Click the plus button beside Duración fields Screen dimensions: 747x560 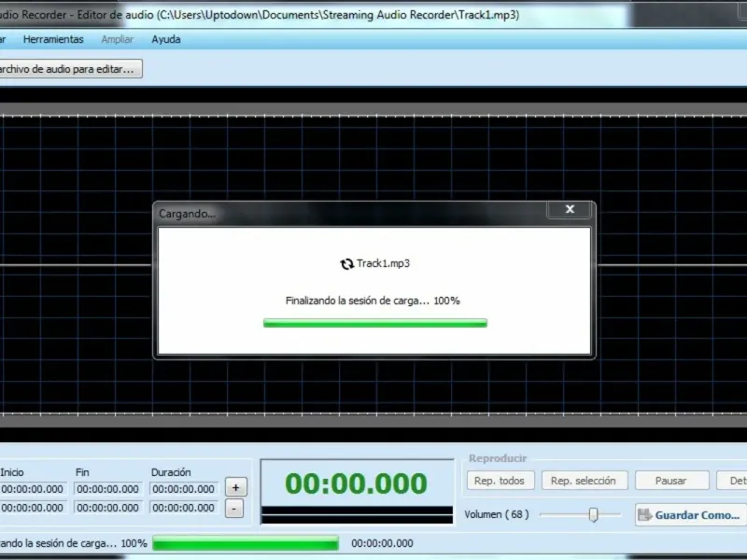(x=236, y=487)
